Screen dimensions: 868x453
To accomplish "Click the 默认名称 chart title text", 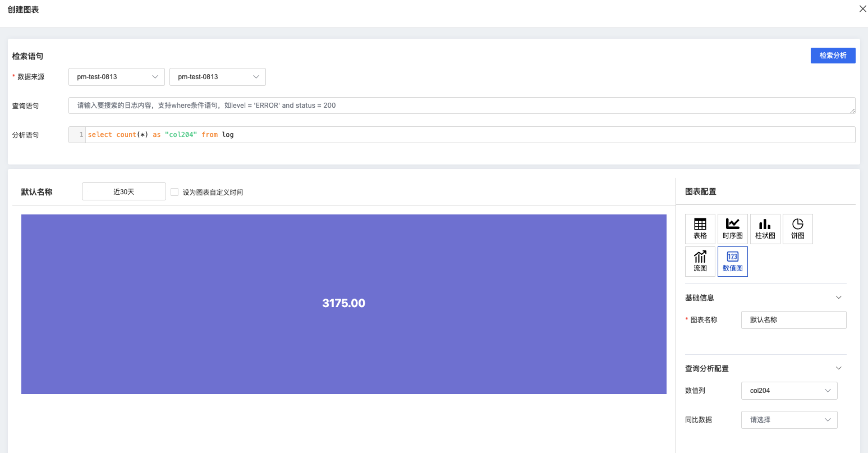I will click(37, 192).
